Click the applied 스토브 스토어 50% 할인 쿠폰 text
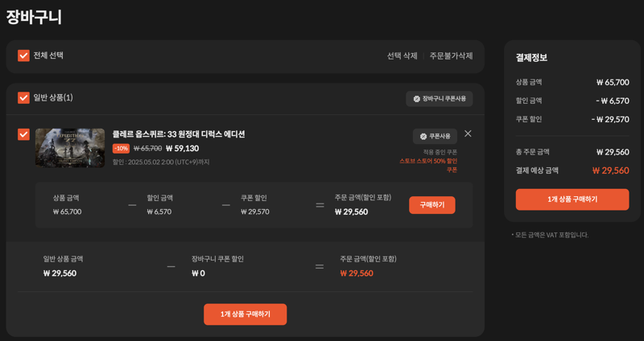Image resolution: width=644 pixels, height=341 pixels. pyautogui.click(x=428, y=166)
